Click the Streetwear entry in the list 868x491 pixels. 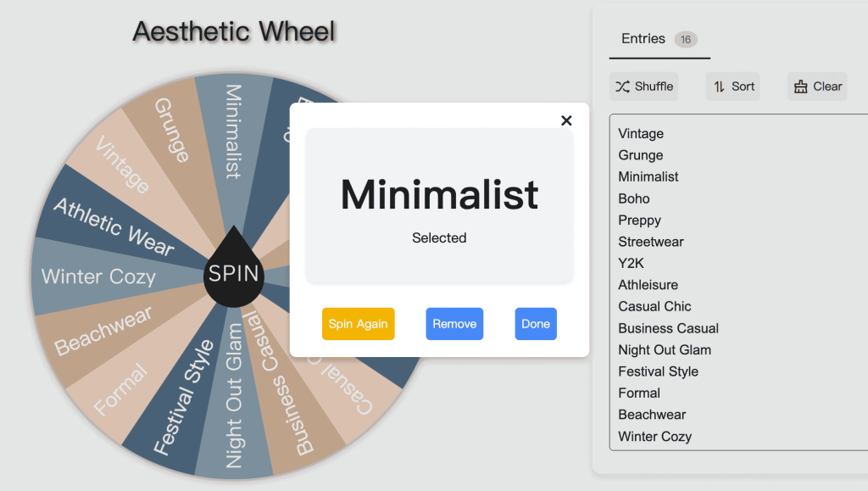coord(651,242)
